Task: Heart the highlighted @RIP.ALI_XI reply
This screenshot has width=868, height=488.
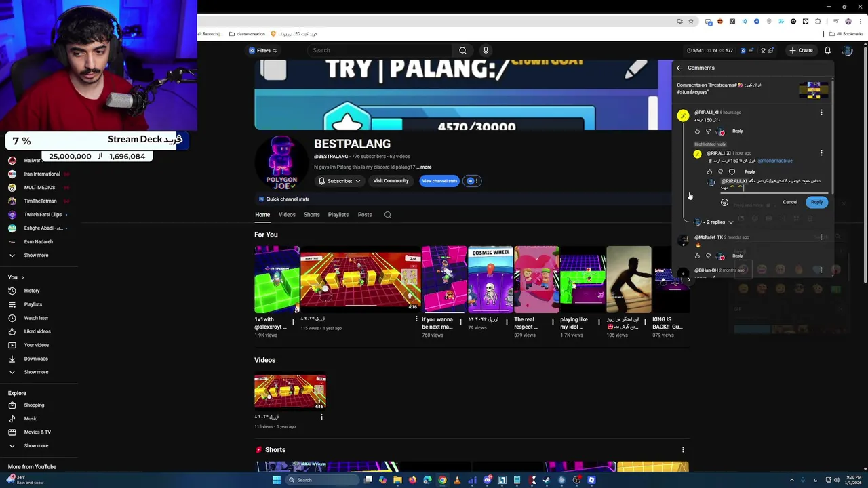Action: (732, 171)
